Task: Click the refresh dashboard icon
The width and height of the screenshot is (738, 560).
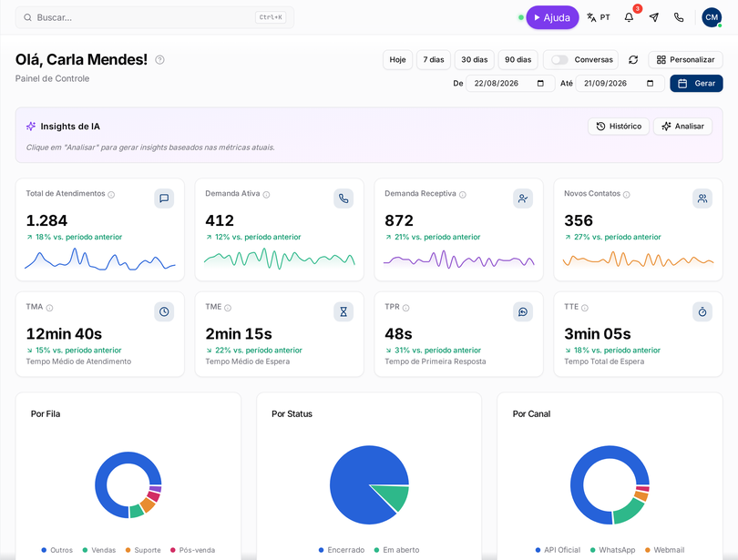Action: (x=633, y=60)
